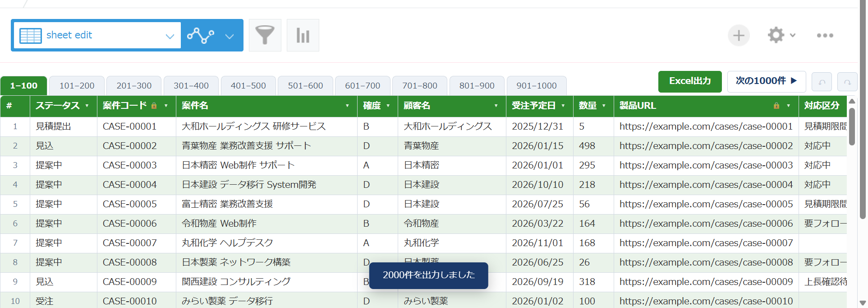868x308 pixels.
Task: Switch to the 301-400 tab
Action: tap(191, 86)
